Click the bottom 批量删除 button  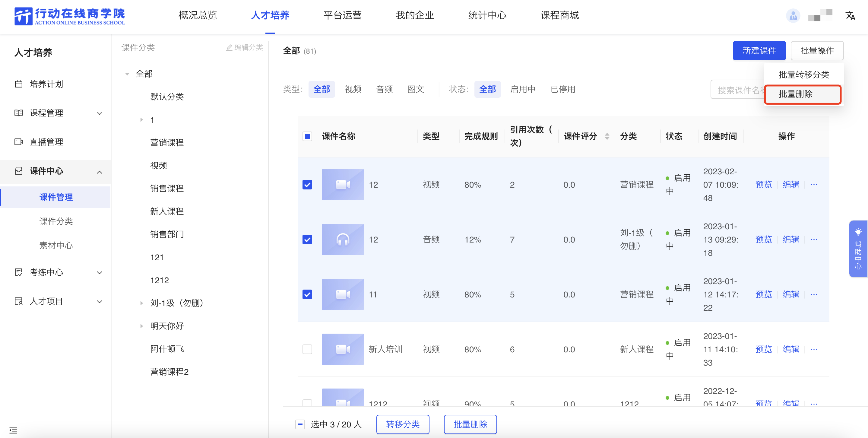click(x=470, y=424)
